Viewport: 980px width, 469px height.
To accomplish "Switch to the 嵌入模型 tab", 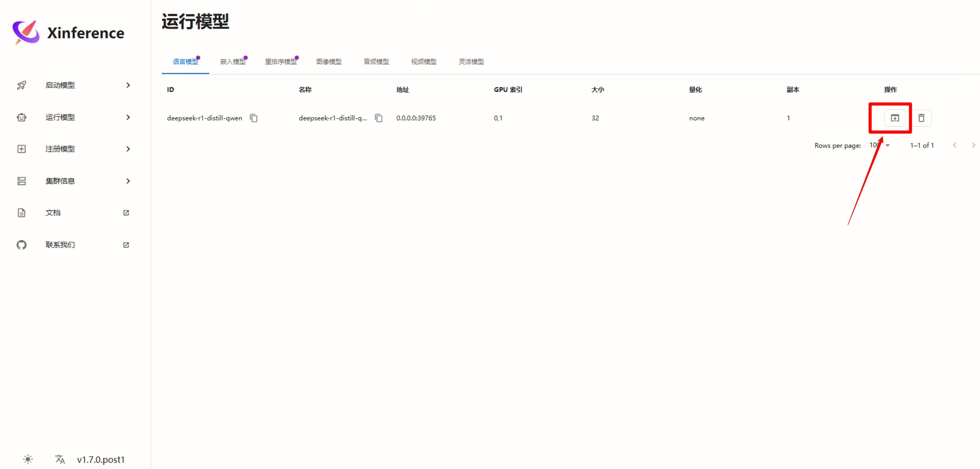I will (233, 62).
